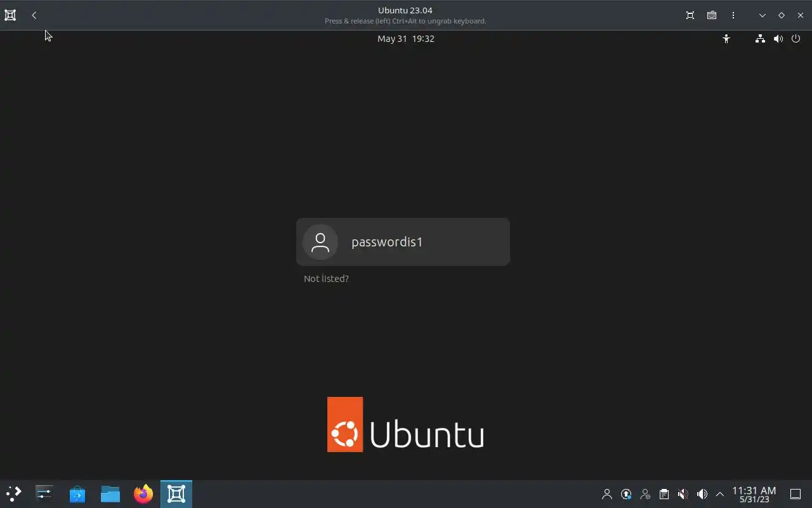Open the system updates tray icon
This screenshot has height=508, width=812.
[626, 494]
